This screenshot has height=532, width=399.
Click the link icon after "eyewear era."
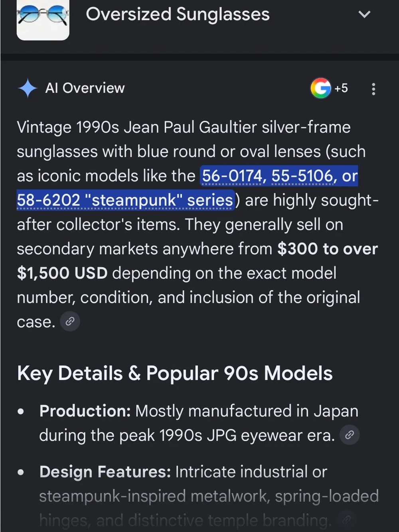coord(350,435)
